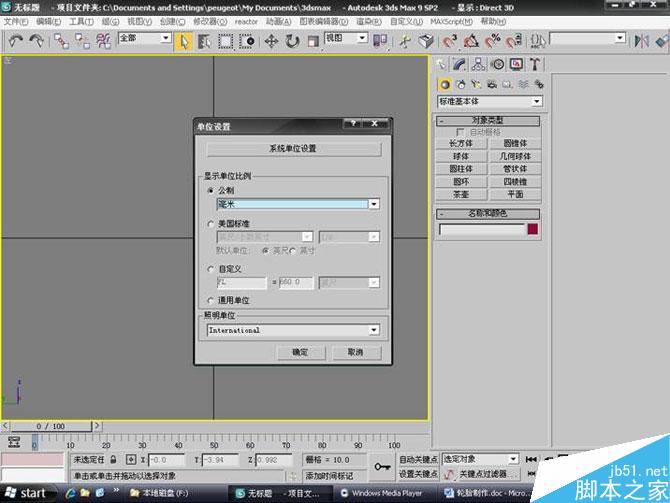Select 公制 (Metric) radio button
670x503 pixels.
point(210,191)
